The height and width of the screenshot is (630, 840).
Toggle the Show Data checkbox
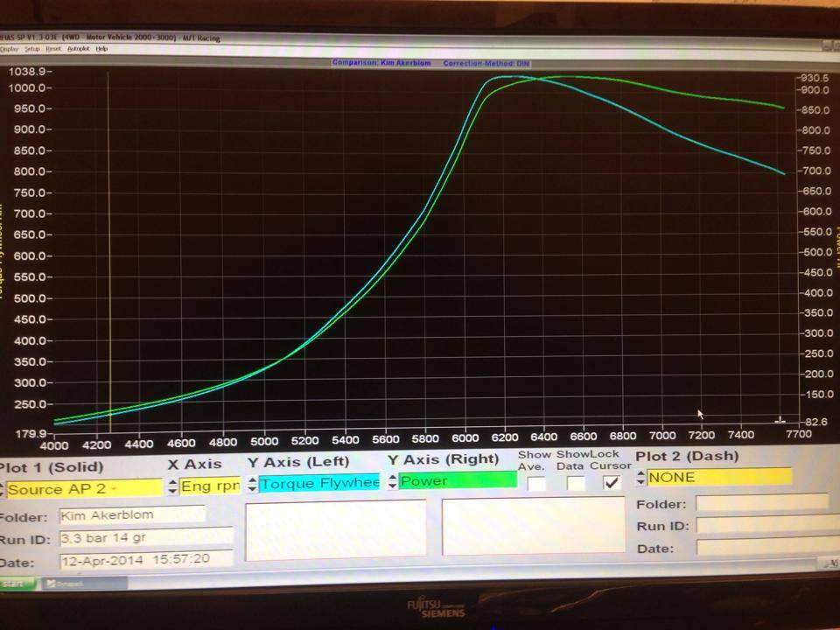[575, 483]
